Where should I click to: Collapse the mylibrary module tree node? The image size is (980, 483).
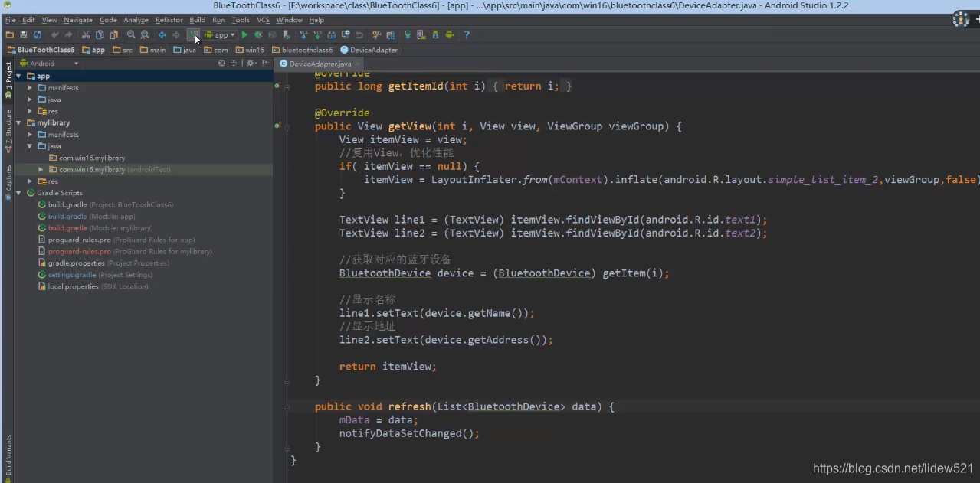coord(18,122)
